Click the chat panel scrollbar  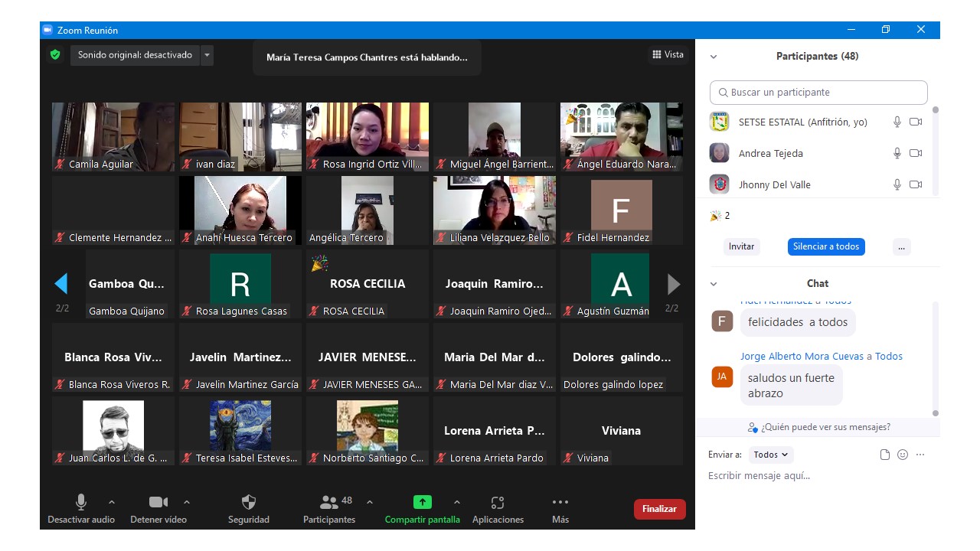[935, 360]
